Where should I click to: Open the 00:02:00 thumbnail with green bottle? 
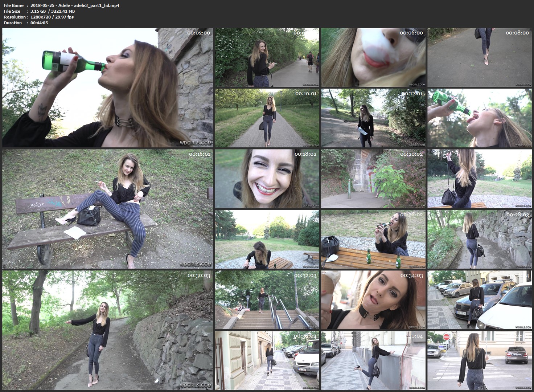point(107,87)
